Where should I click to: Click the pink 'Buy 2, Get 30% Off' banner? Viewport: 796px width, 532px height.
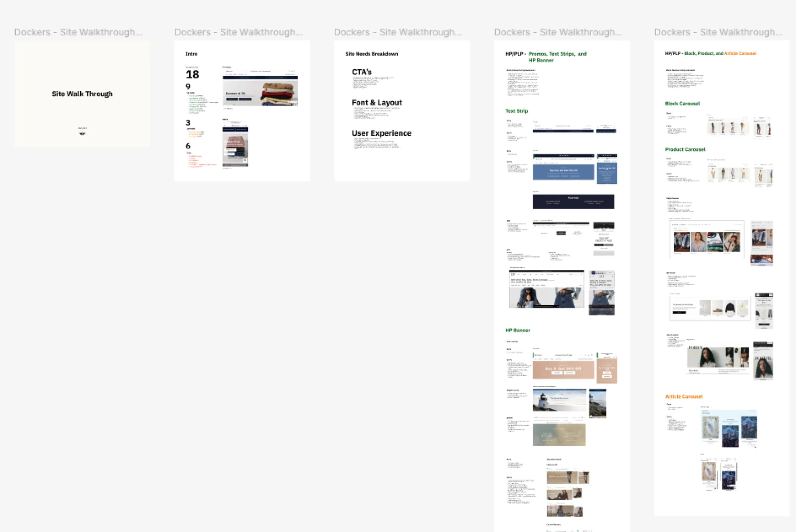563,370
